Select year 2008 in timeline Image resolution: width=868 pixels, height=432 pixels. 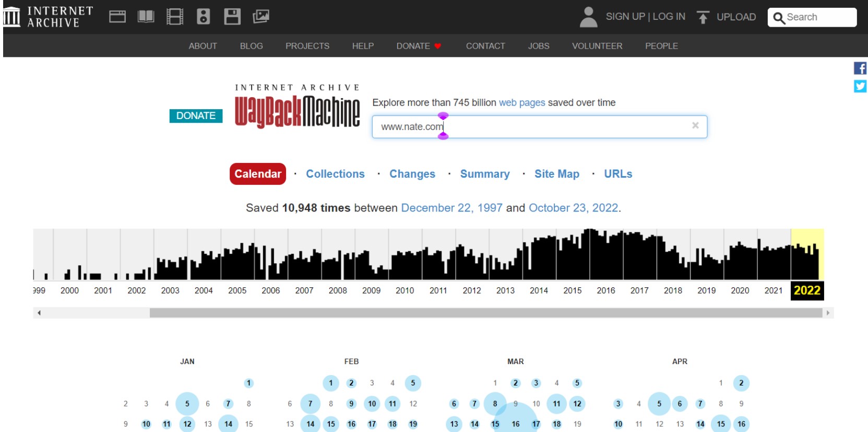[x=338, y=290]
